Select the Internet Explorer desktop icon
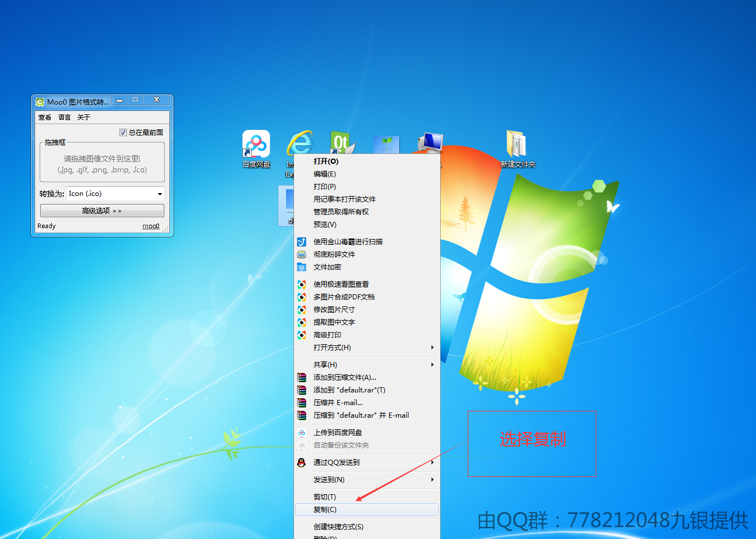This screenshot has height=539, width=756. (299, 143)
